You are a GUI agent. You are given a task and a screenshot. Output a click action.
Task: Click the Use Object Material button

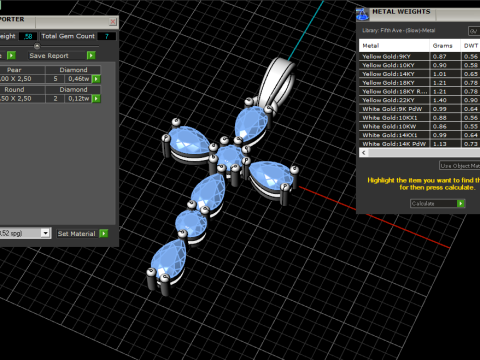click(x=460, y=166)
